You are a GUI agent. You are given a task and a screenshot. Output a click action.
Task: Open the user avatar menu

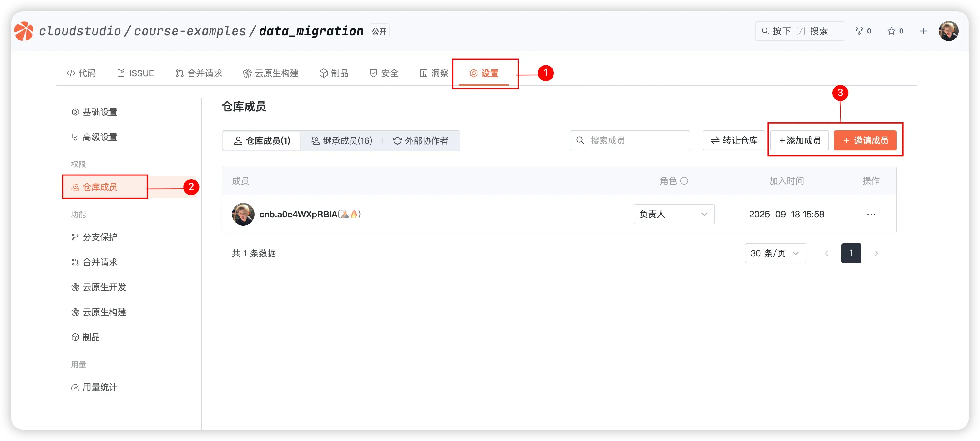(948, 31)
